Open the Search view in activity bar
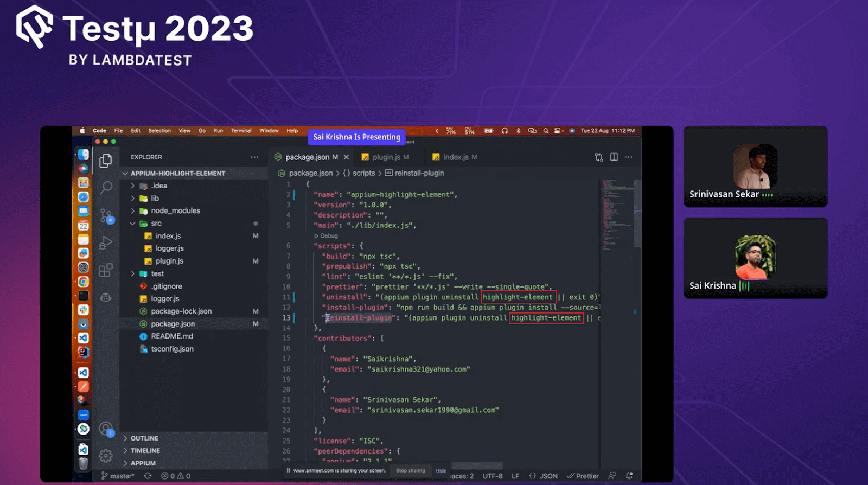The image size is (868, 485). [x=106, y=188]
